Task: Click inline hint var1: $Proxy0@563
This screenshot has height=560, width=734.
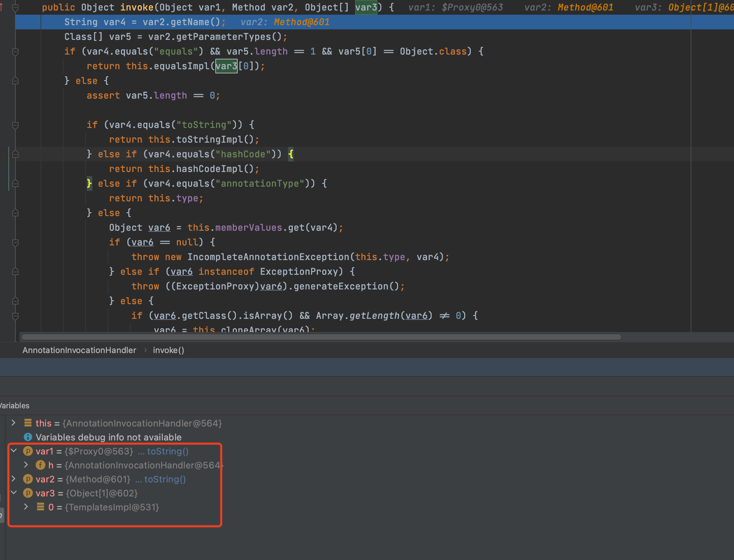Action: (456, 7)
